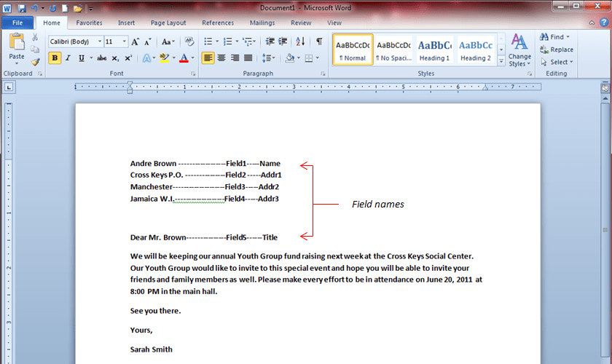612x364 pixels.
Task: Click the Find button
Action: (x=554, y=37)
